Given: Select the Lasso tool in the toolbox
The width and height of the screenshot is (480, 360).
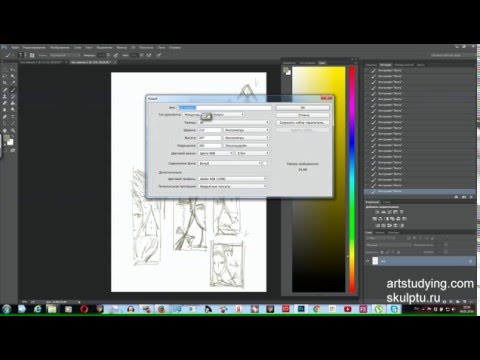Looking at the screenshot, I should (x=5, y=76).
